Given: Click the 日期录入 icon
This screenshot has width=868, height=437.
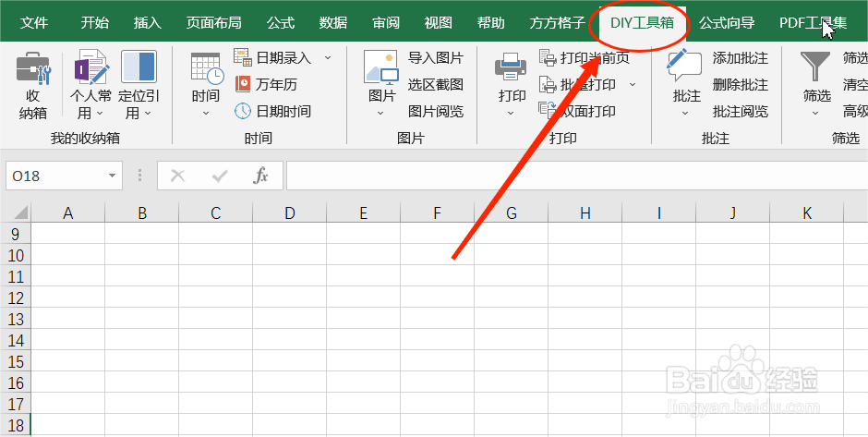Looking at the screenshot, I should (243, 57).
